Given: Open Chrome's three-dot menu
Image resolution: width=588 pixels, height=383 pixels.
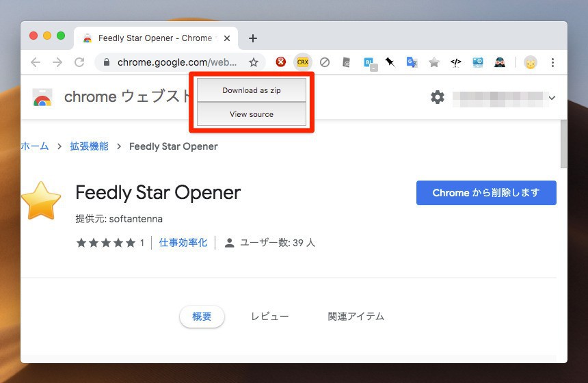Looking at the screenshot, I should click(552, 63).
